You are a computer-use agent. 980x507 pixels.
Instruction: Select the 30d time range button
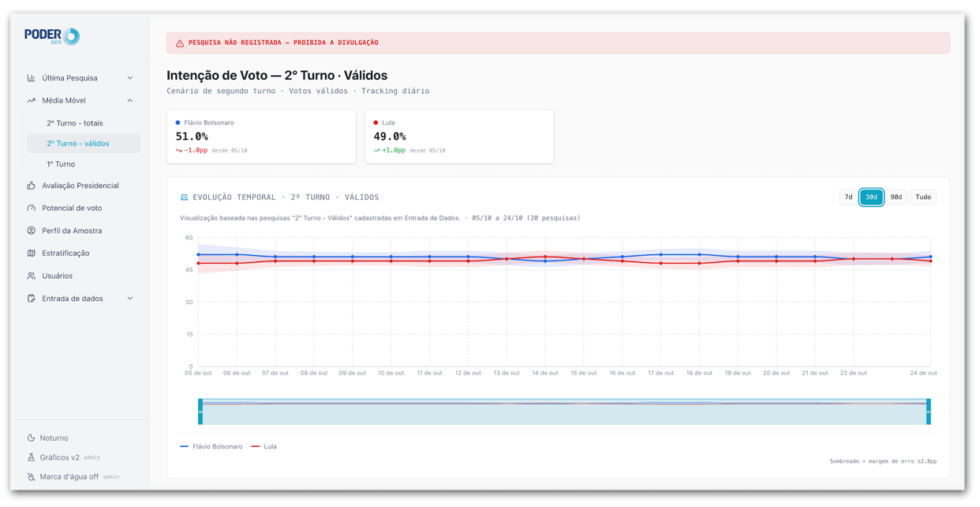871,197
